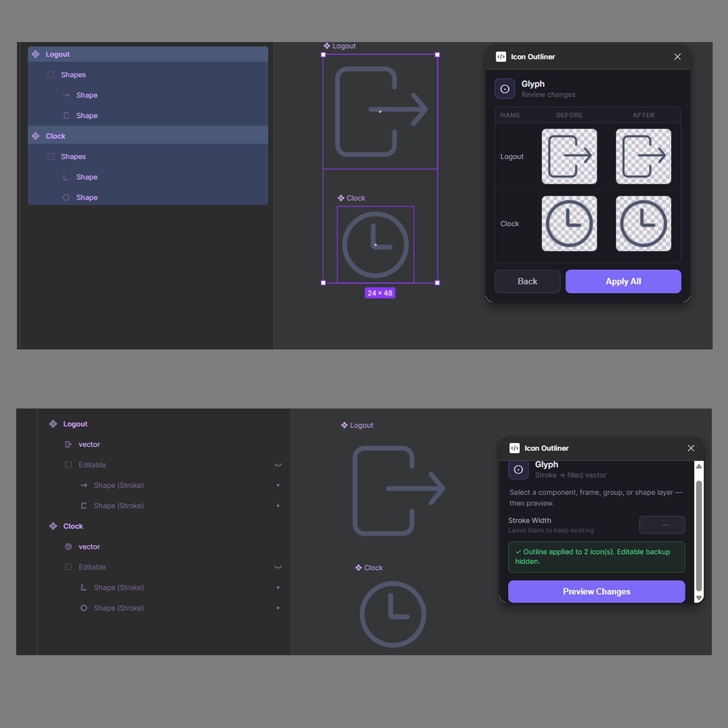Click the Editable group icon under Clock
The image size is (728, 728).
pos(68,567)
